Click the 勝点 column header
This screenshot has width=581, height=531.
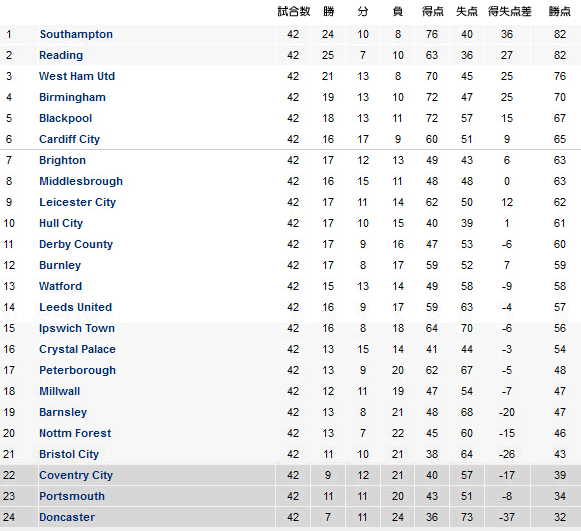(560, 11)
